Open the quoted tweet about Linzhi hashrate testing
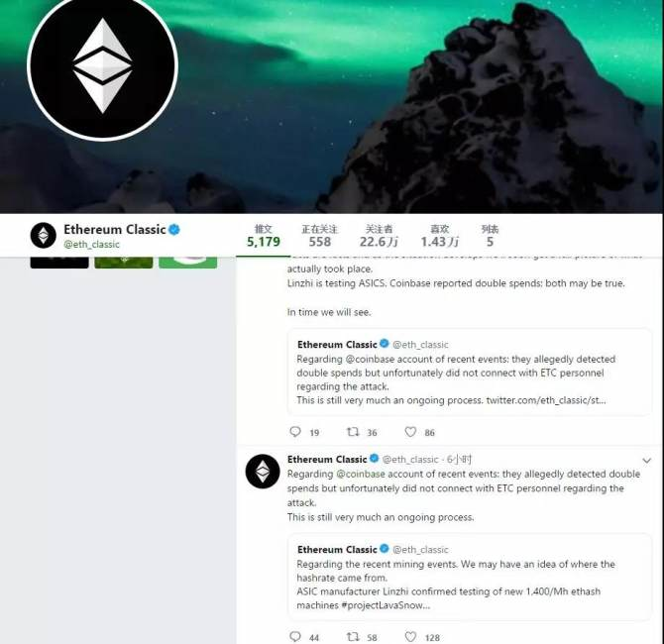Screen dimensions: 664x644 click(469, 577)
